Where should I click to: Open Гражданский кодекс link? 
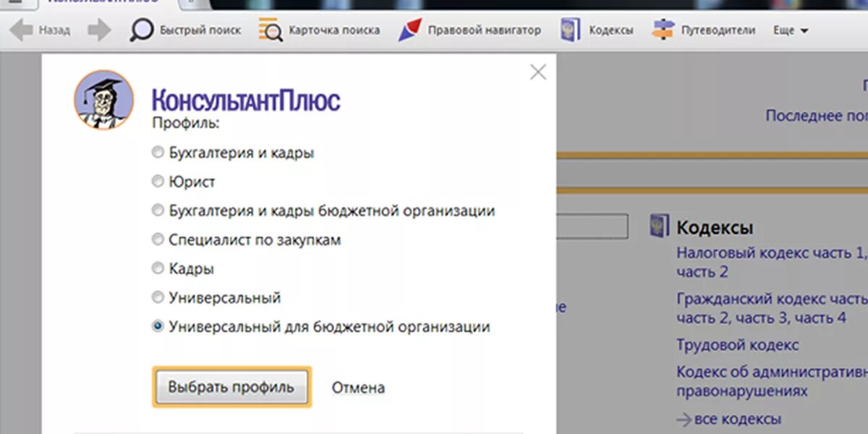772,308
